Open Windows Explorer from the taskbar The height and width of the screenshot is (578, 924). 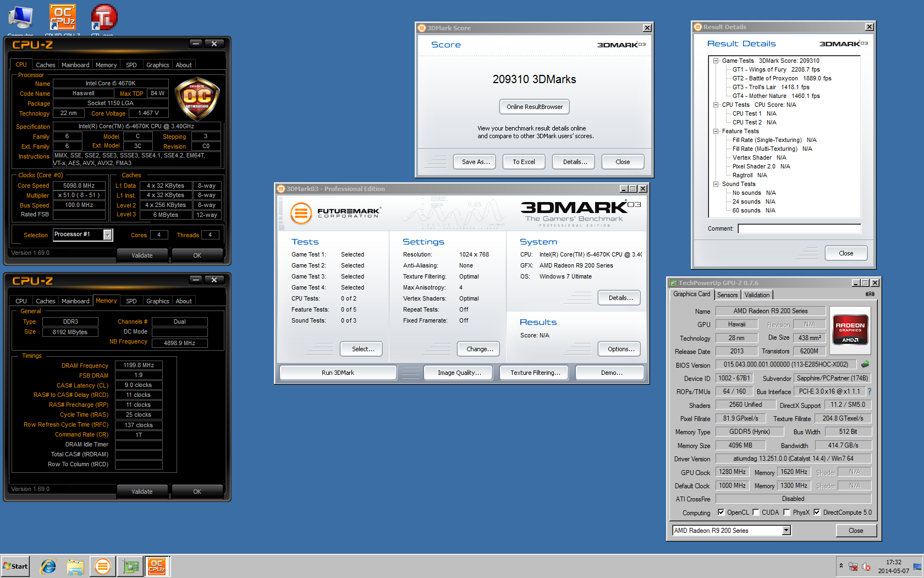[75, 566]
